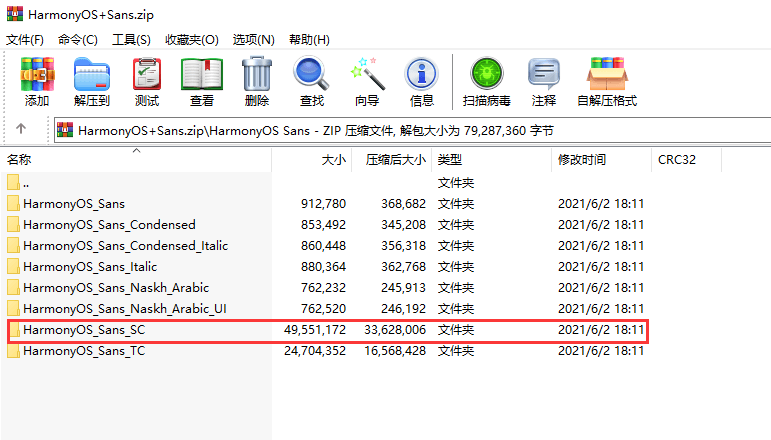Open the 帮助(H) menu

[309, 39]
